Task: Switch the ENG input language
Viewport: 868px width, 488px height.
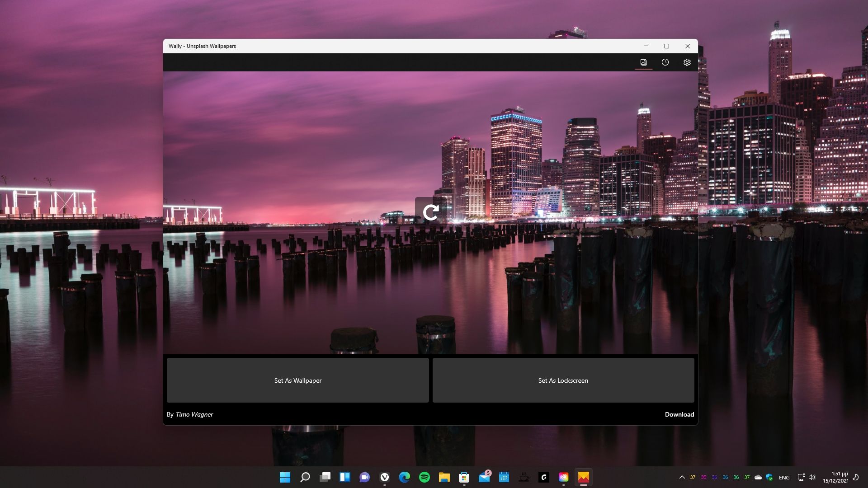Action: 784,478
